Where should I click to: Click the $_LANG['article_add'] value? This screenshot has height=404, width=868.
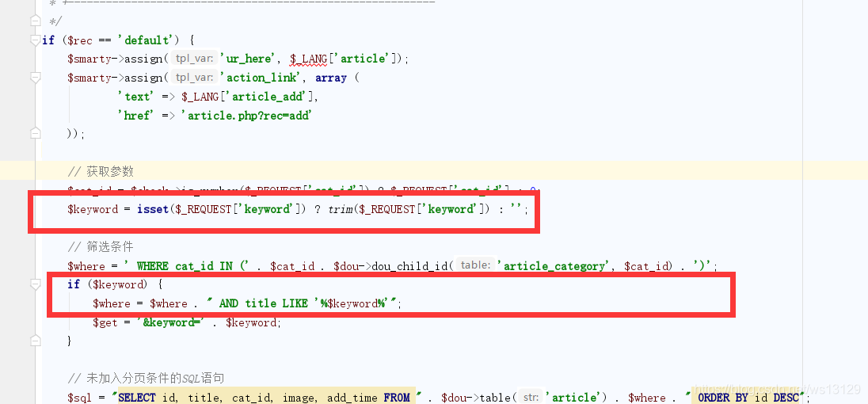(248, 97)
